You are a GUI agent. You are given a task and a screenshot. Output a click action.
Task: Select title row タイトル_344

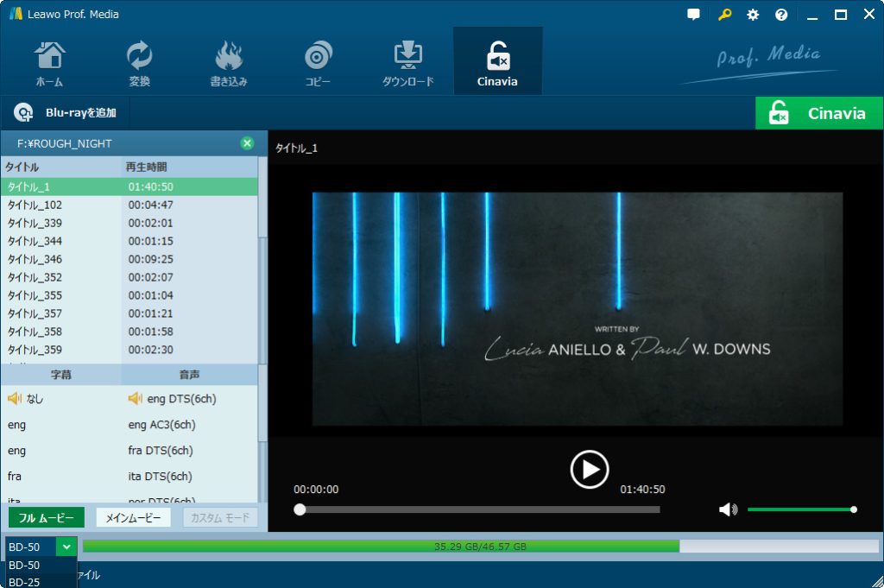click(129, 241)
